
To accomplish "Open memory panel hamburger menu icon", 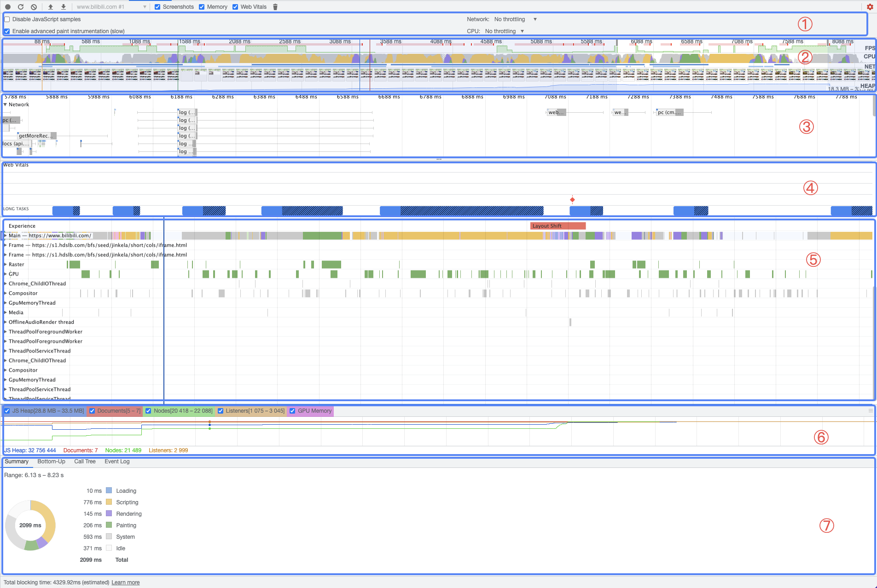I will 871,410.
